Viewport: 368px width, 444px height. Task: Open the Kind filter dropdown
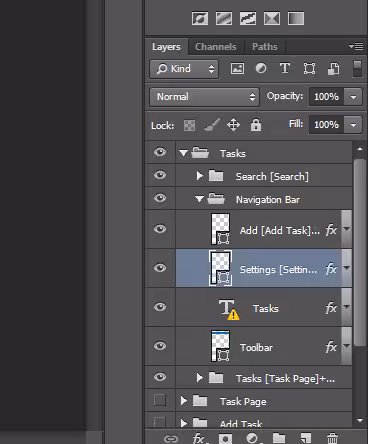click(184, 69)
